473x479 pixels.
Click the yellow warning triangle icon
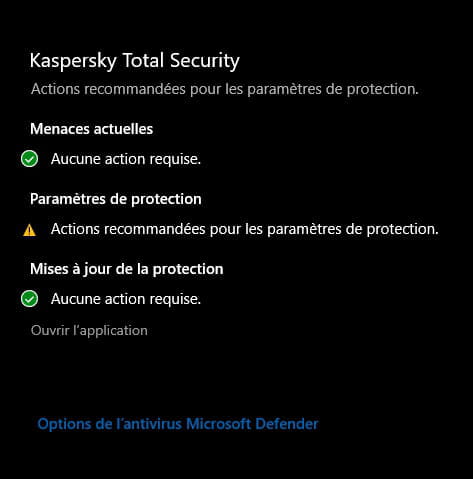coord(29,230)
